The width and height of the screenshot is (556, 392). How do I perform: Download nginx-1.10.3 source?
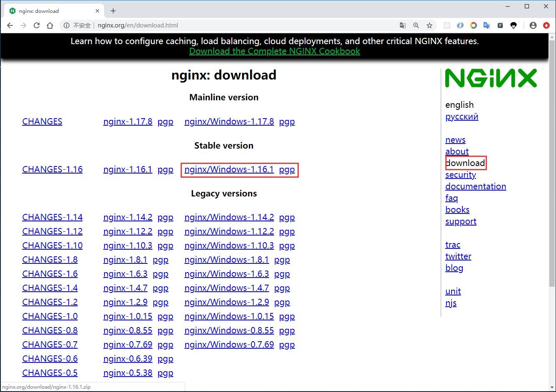128,246
